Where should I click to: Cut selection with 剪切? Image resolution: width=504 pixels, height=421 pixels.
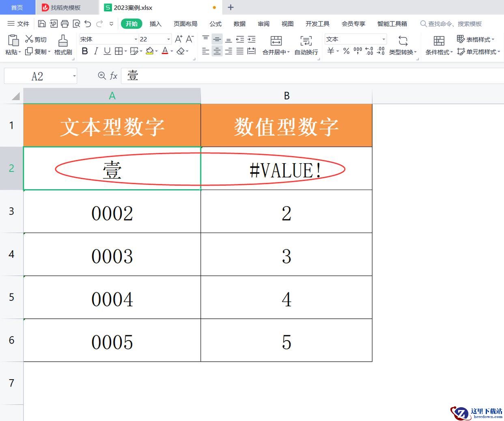pos(36,39)
